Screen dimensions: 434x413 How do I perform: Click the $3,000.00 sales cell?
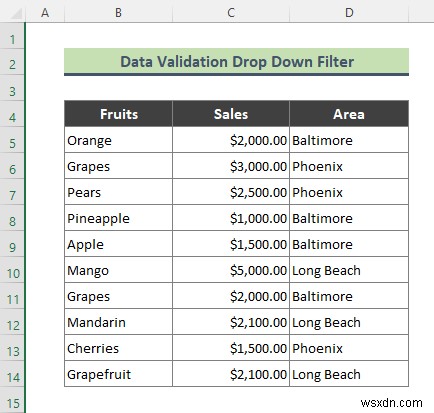click(x=231, y=166)
